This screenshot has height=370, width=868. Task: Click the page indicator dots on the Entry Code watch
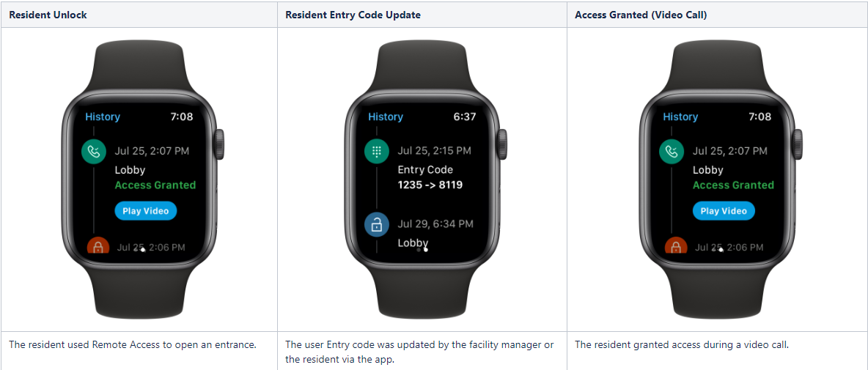422,249
